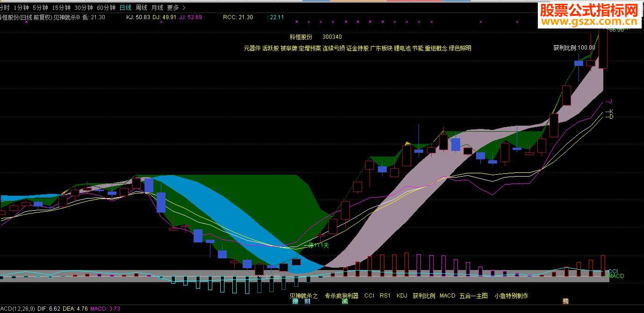The height and width of the screenshot is (313, 644).
Task: Switch to the 5分钟 period tab
Action: click(x=40, y=7)
